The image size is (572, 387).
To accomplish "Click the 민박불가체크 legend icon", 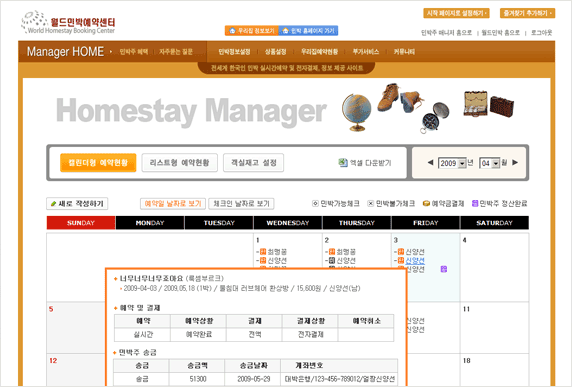I will click(x=371, y=204).
